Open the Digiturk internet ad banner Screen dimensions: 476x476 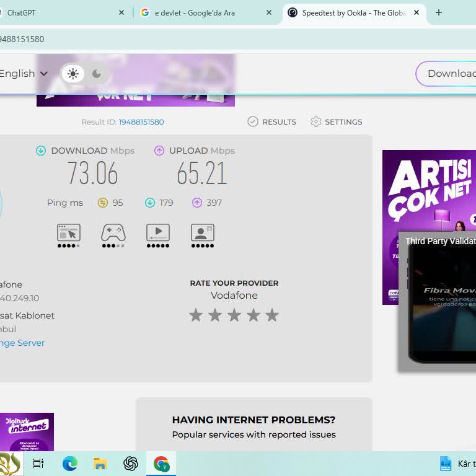click(27, 431)
